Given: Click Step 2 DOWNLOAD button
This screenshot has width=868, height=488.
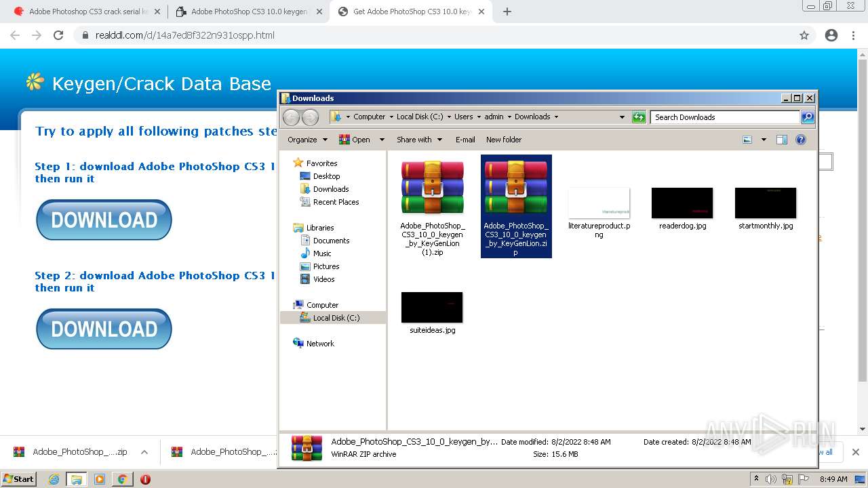Looking at the screenshot, I should pos(104,329).
